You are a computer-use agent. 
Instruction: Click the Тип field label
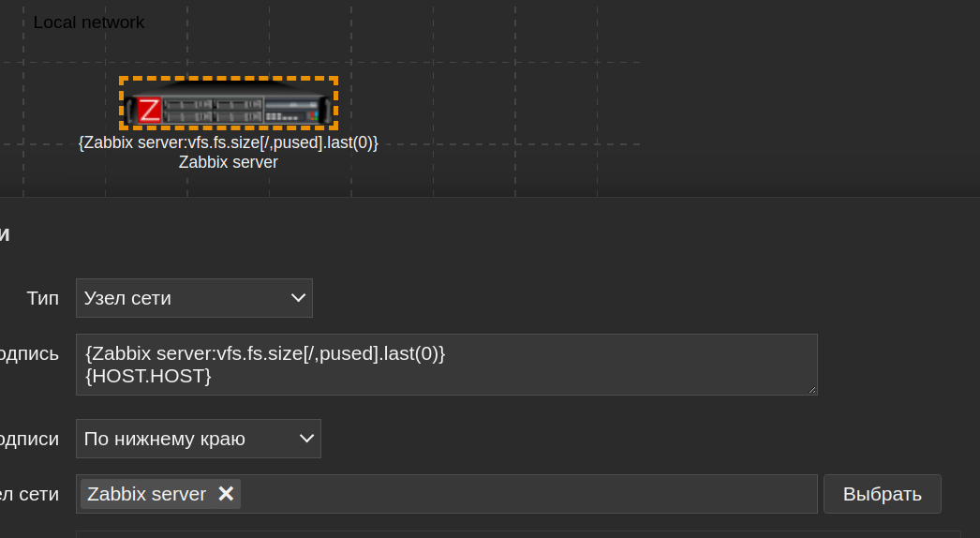(43, 298)
